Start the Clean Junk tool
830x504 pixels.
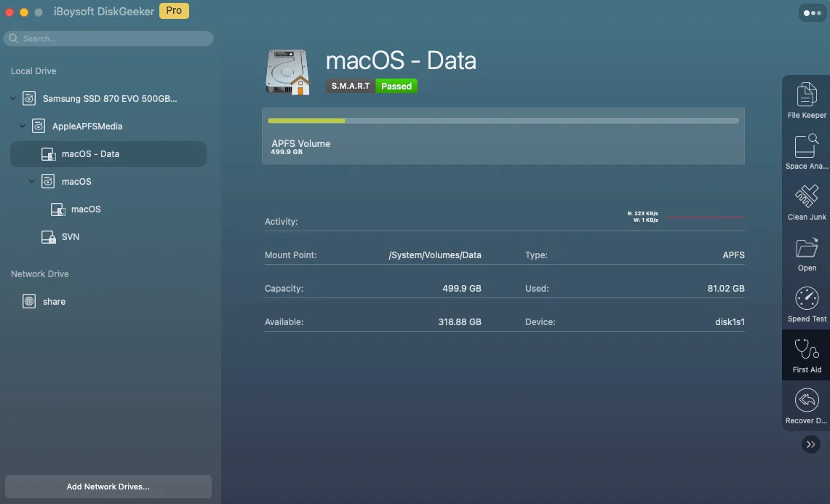[x=806, y=202]
